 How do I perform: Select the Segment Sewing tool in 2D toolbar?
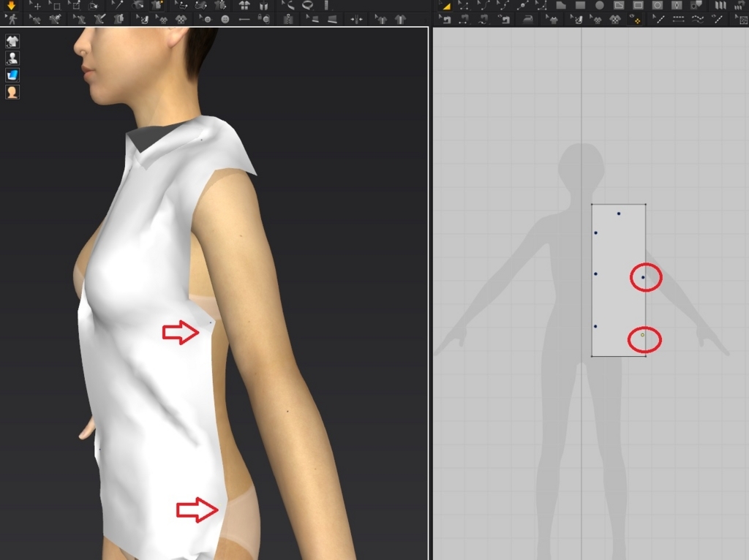(462, 19)
